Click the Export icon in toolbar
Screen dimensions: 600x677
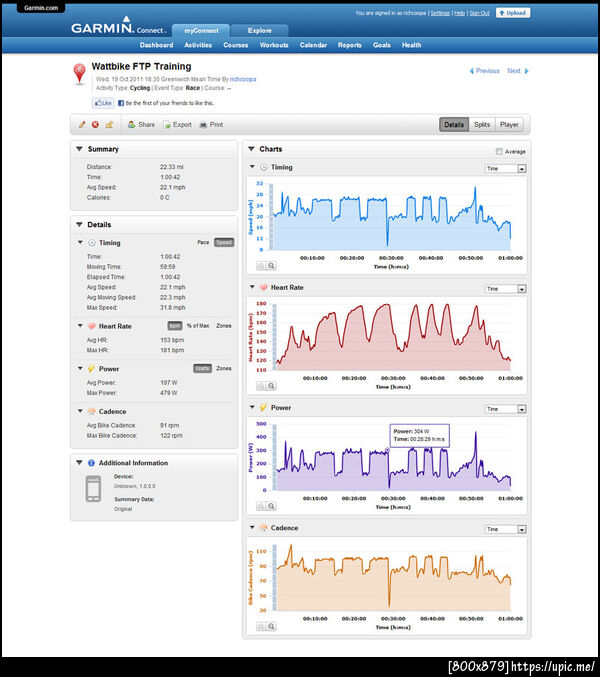tap(167, 125)
